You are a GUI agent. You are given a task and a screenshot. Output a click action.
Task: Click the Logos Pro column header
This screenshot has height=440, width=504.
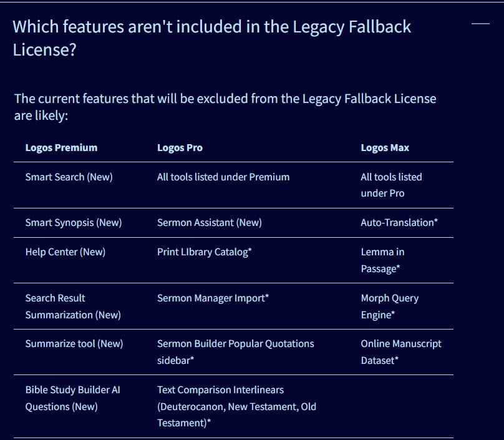(180, 148)
